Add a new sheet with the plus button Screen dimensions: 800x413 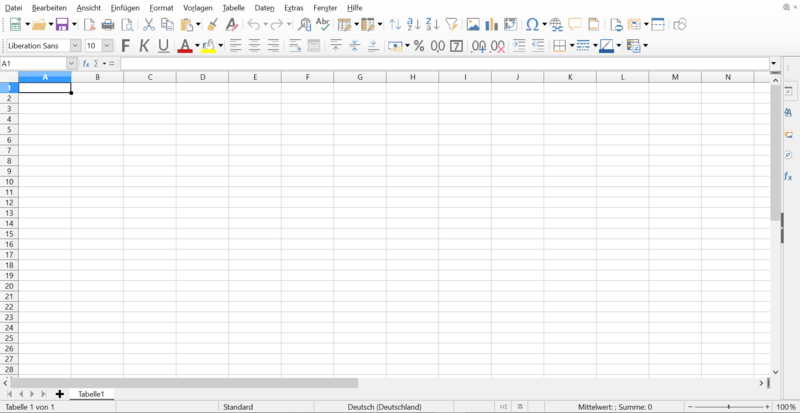tap(60, 394)
